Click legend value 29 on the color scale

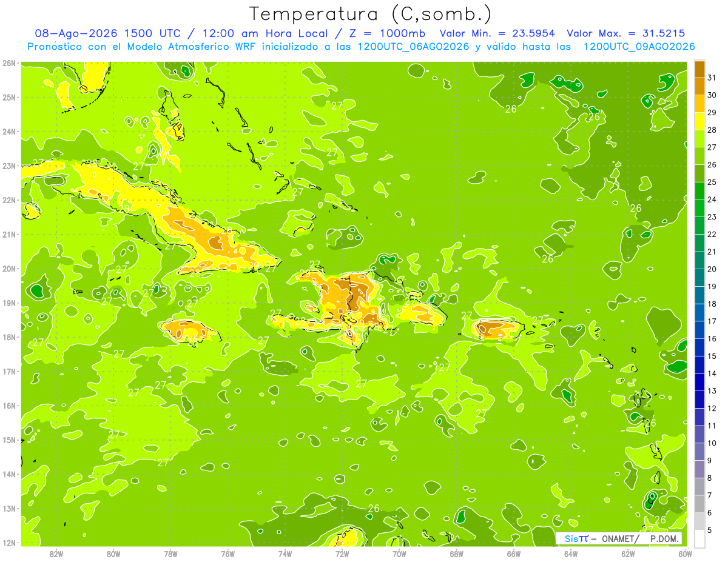pos(712,113)
